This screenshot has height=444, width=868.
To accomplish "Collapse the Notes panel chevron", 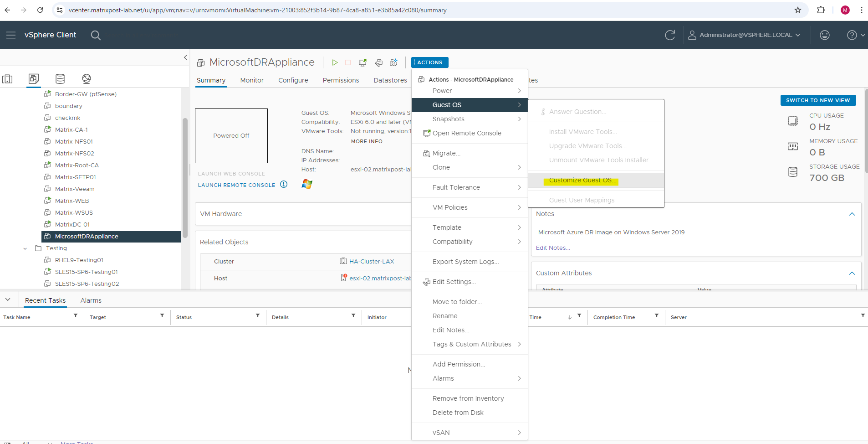I will [852, 213].
